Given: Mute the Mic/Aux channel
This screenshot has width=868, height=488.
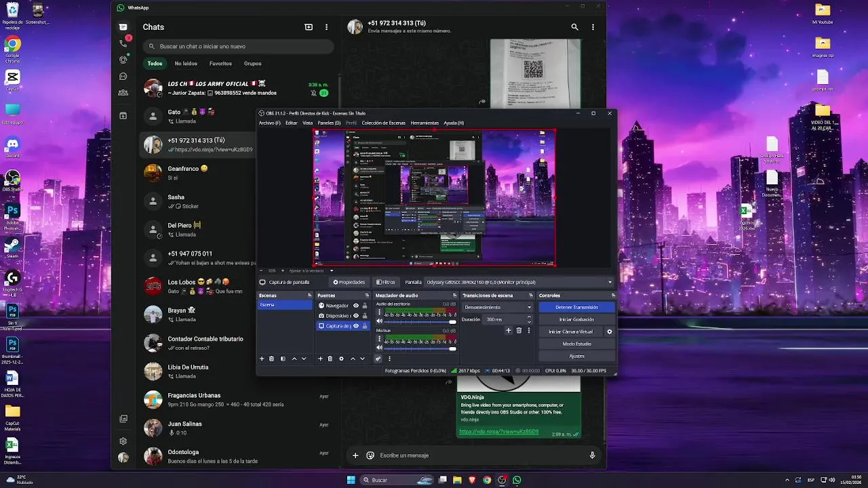Looking at the screenshot, I should [379, 348].
